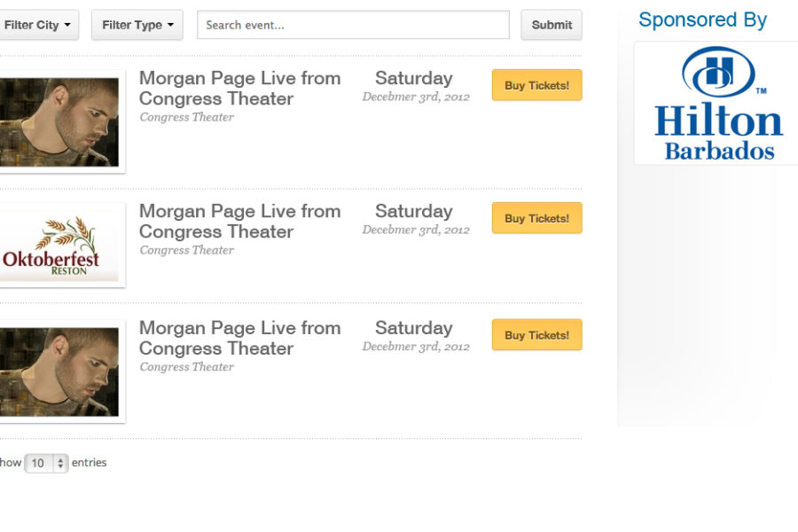
Task: Open the Filter City dropdown
Action: 36,25
